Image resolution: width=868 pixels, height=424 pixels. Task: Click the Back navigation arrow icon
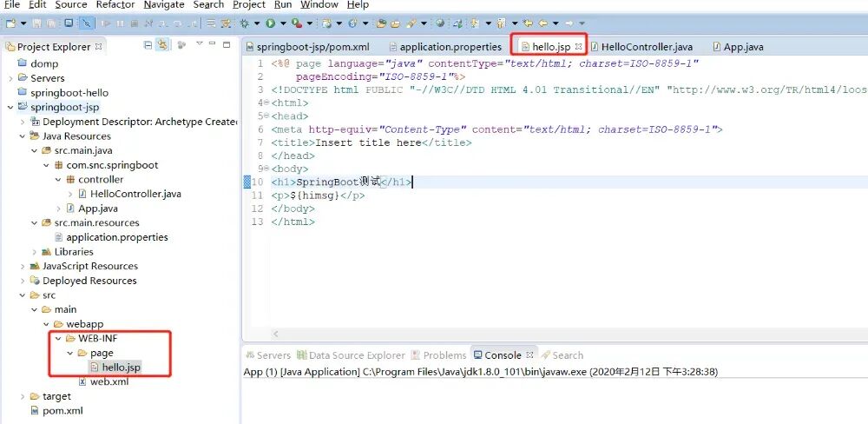point(542,23)
